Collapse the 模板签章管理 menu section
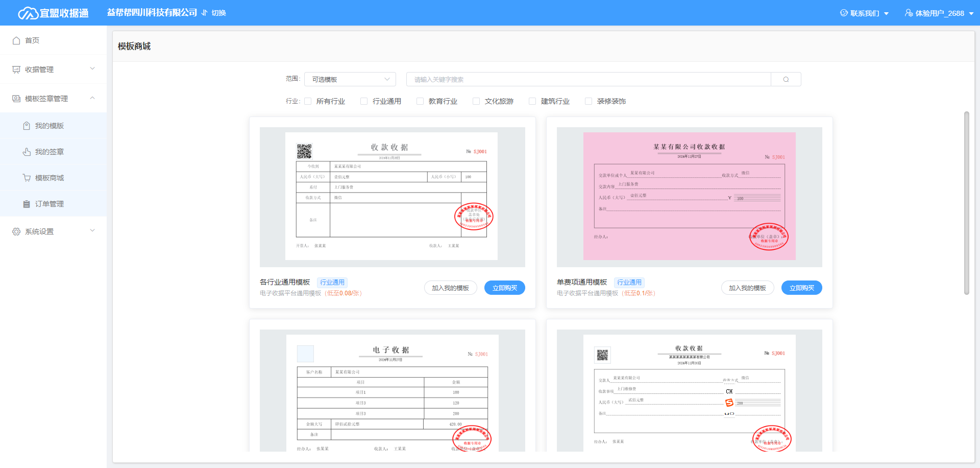Image resolution: width=980 pixels, height=468 pixels. [x=92, y=98]
